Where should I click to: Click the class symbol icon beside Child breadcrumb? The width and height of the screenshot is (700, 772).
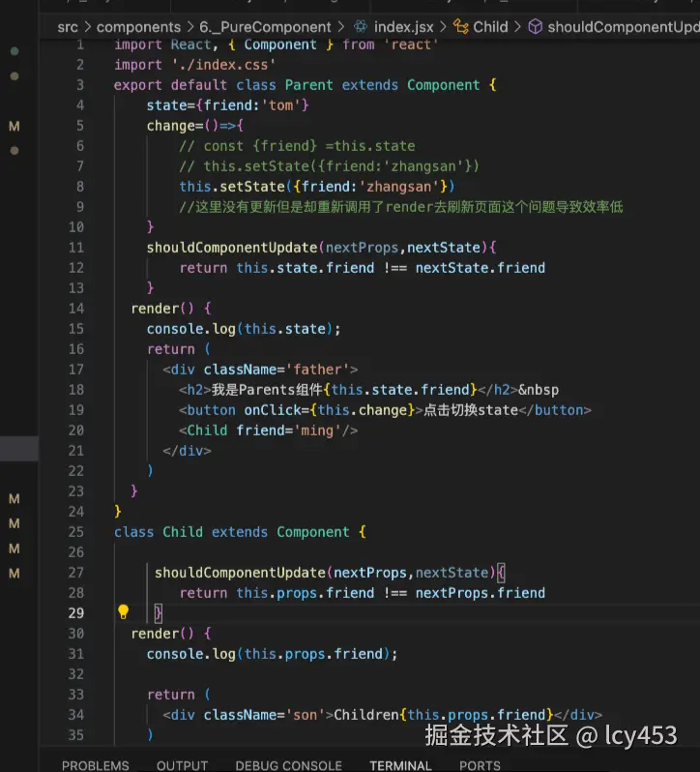[x=460, y=26]
